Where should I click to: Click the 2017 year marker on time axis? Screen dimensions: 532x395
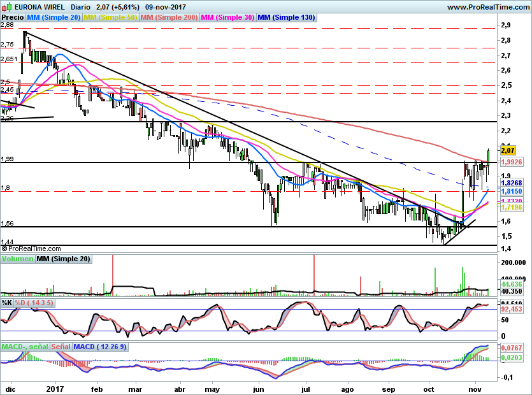[55, 389]
